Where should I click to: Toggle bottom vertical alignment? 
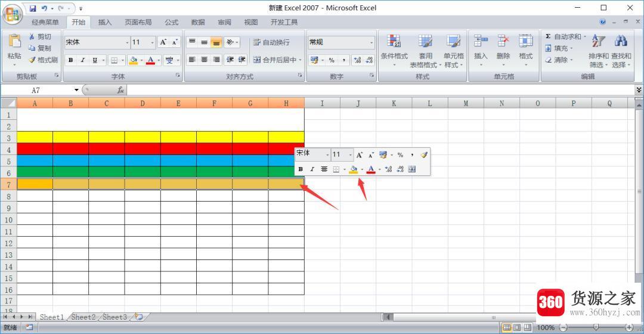pyautogui.click(x=216, y=42)
